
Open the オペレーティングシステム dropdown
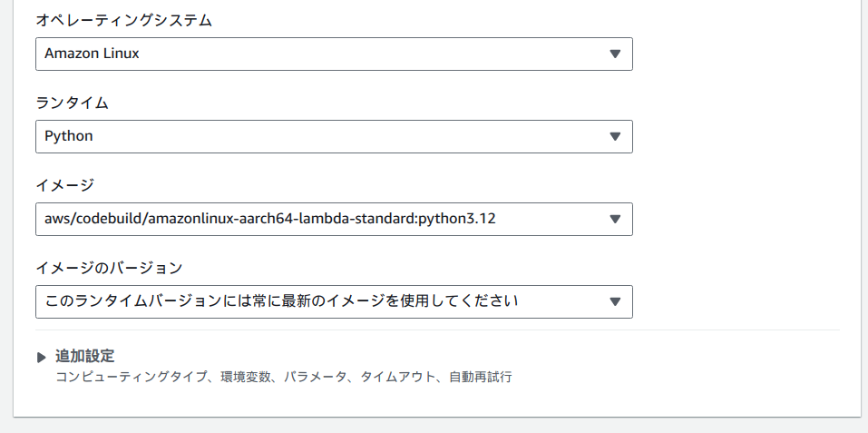334,54
